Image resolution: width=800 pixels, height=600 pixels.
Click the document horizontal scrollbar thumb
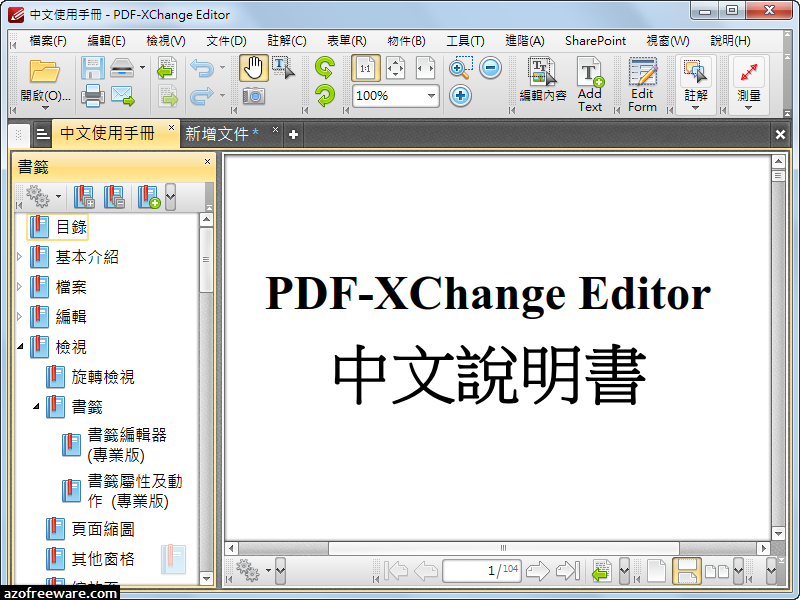click(504, 548)
